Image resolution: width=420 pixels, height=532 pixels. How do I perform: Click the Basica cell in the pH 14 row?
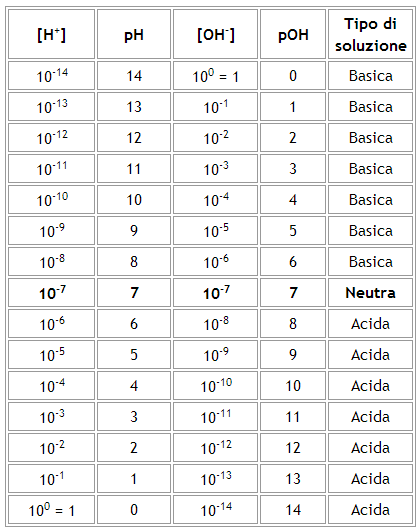[x=370, y=75]
